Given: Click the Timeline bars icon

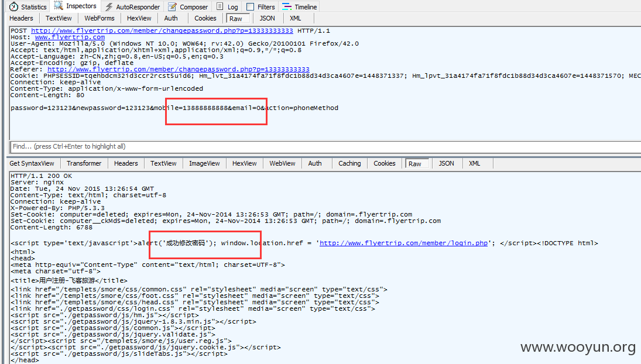Looking at the screenshot, I should 287,6.
